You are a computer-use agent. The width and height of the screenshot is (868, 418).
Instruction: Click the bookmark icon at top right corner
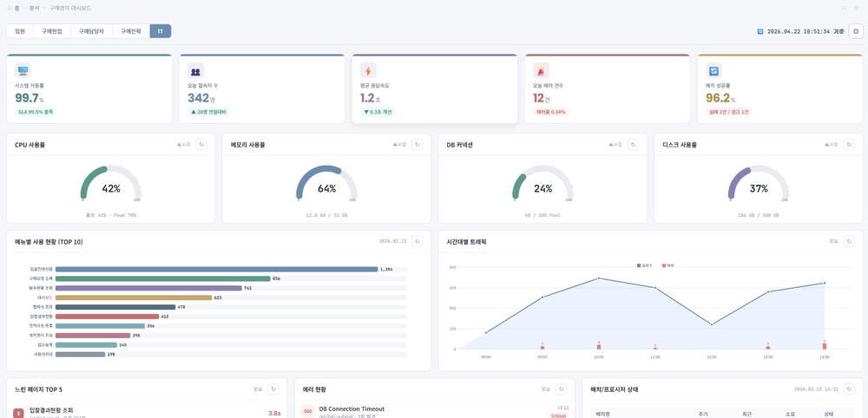(844, 9)
